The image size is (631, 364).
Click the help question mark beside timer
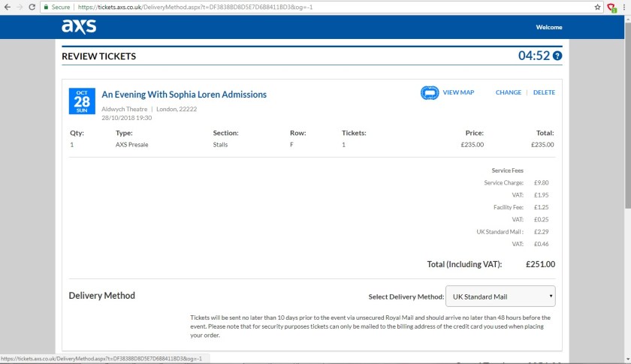(x=557, y=56)
